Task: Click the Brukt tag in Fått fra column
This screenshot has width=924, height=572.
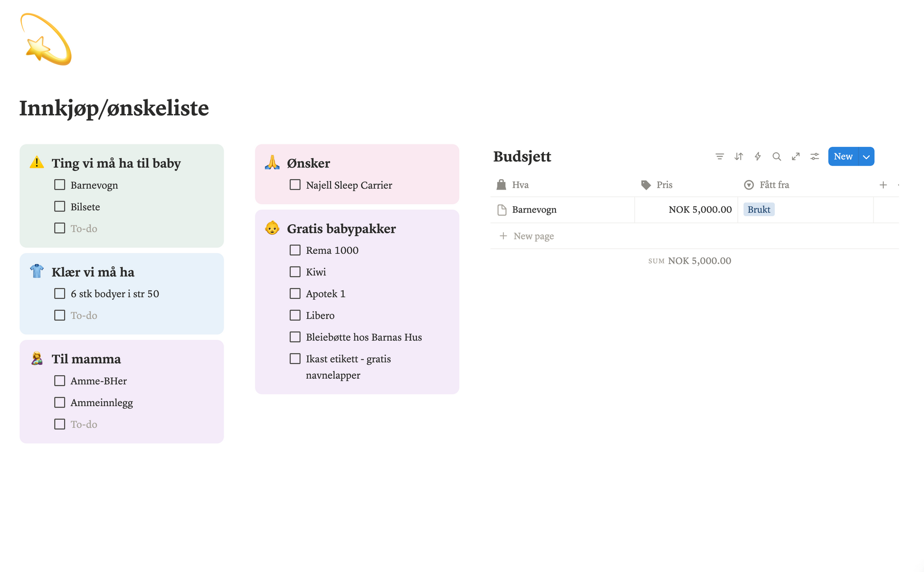Action: 758,209
